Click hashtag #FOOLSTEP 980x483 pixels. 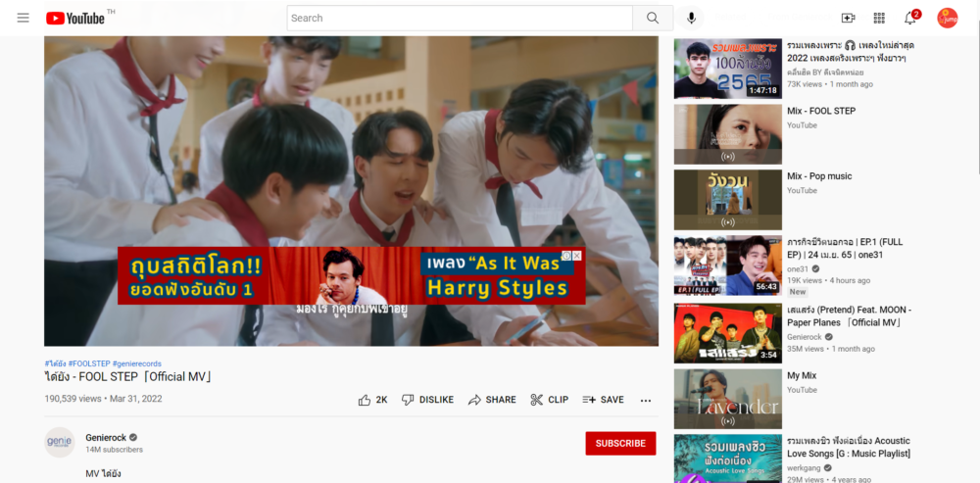[89, 363]
